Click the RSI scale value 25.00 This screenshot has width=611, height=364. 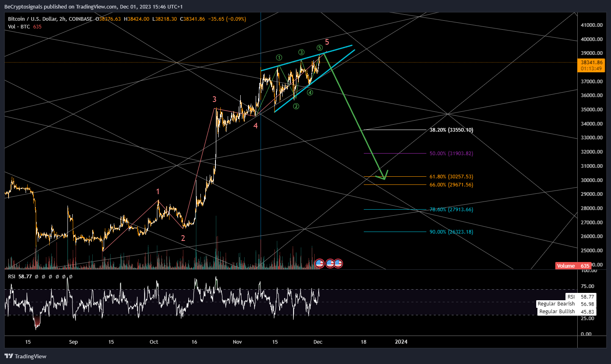coord(587,318)
